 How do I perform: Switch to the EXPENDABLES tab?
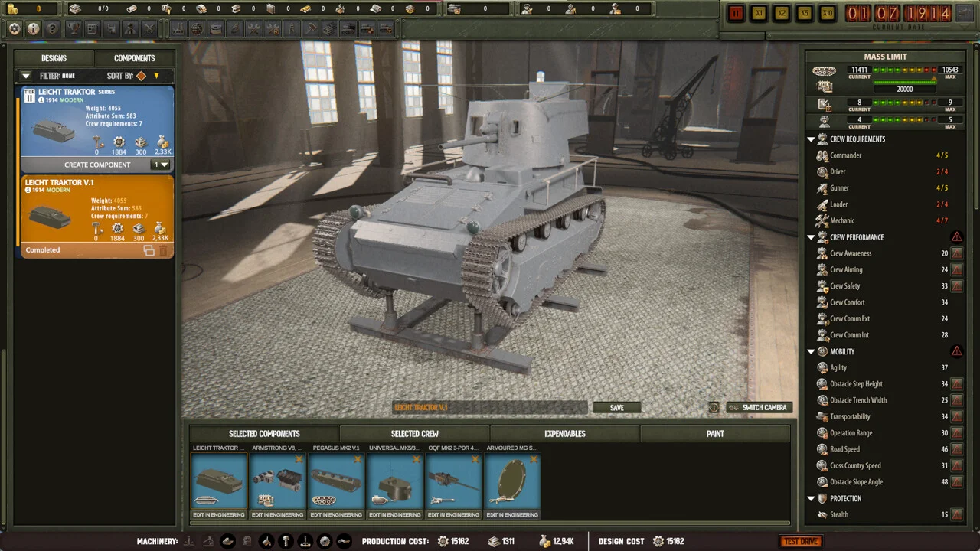(x=565, y=434)
